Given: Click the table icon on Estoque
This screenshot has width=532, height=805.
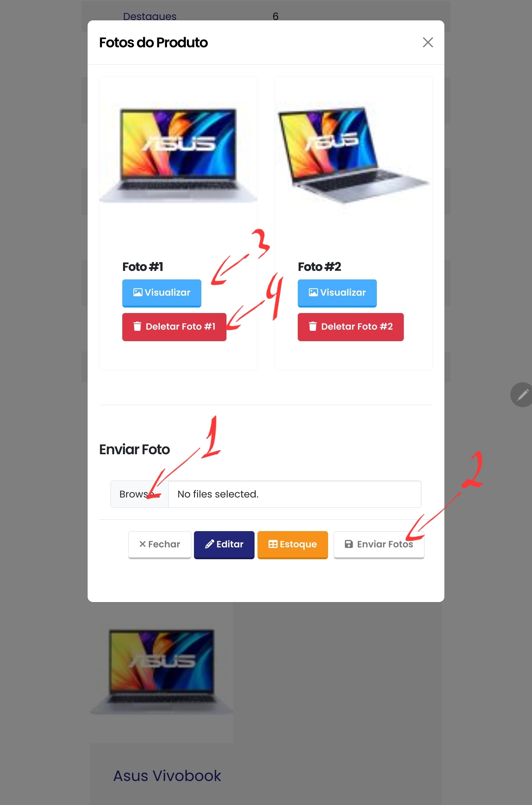Looking at the screenshot, I should pyautogui.click(x=273, y=544).
